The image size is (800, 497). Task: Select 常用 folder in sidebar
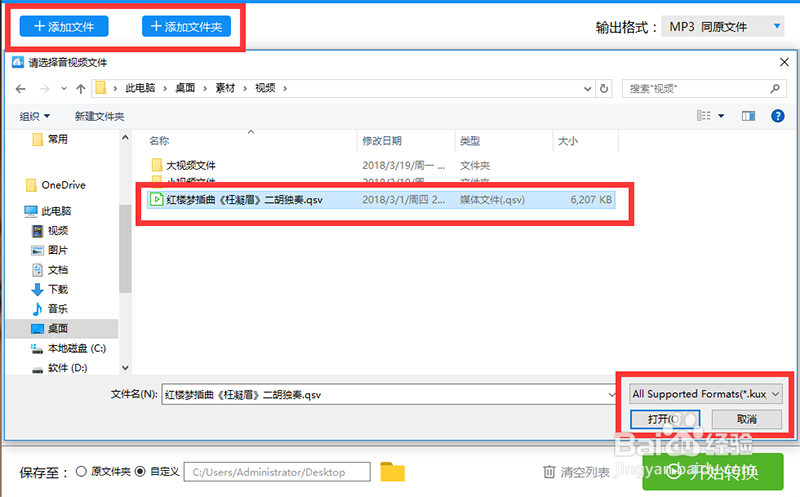[x=57, y=139]
